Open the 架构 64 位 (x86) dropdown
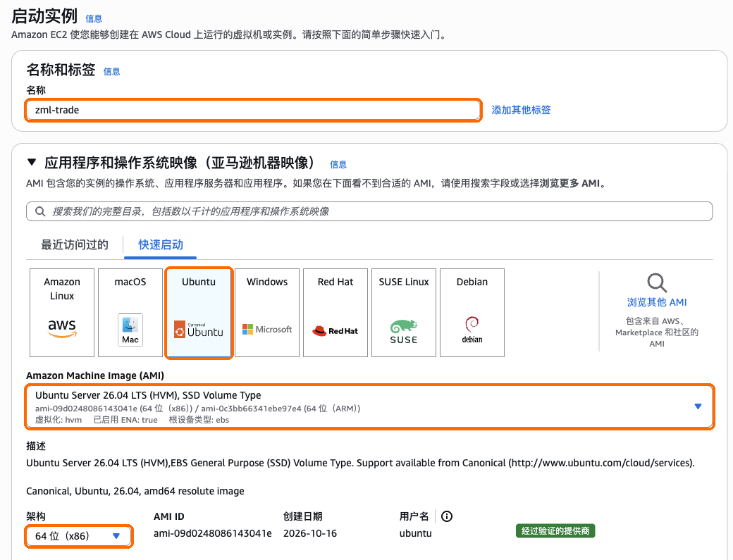Viewport: 733px width, 560px height. click(78, 536)
